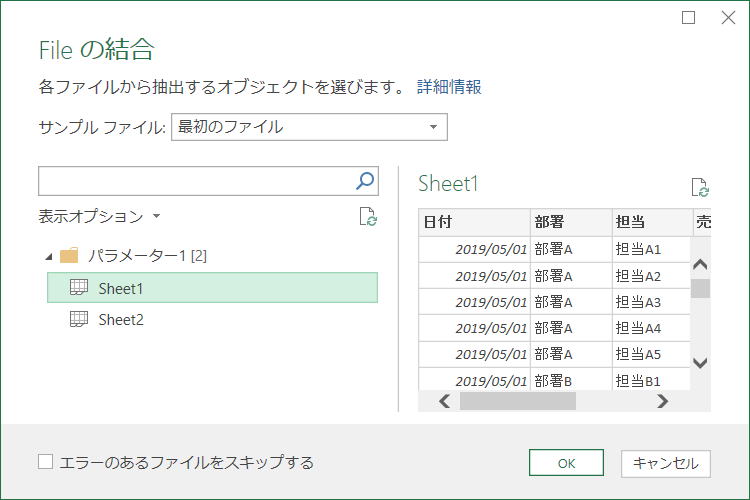Open the 詳細情報 link

coord(449,87)
